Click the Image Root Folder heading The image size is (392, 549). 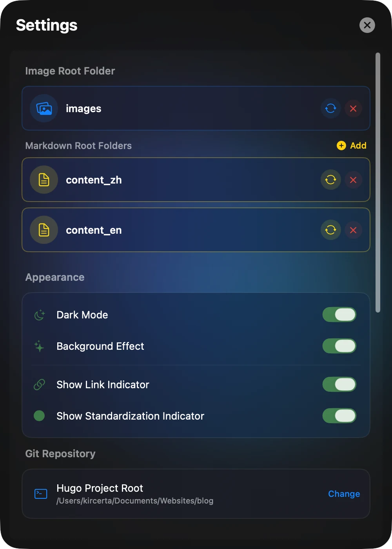click(x=70, y=71)
